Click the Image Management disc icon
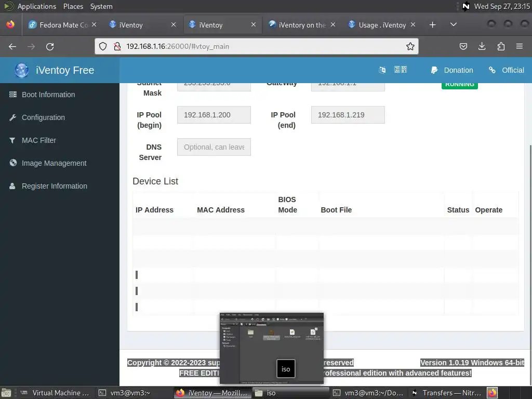This screenshot has width=532, height=399. pyautogui.click(x=13, y=163)
